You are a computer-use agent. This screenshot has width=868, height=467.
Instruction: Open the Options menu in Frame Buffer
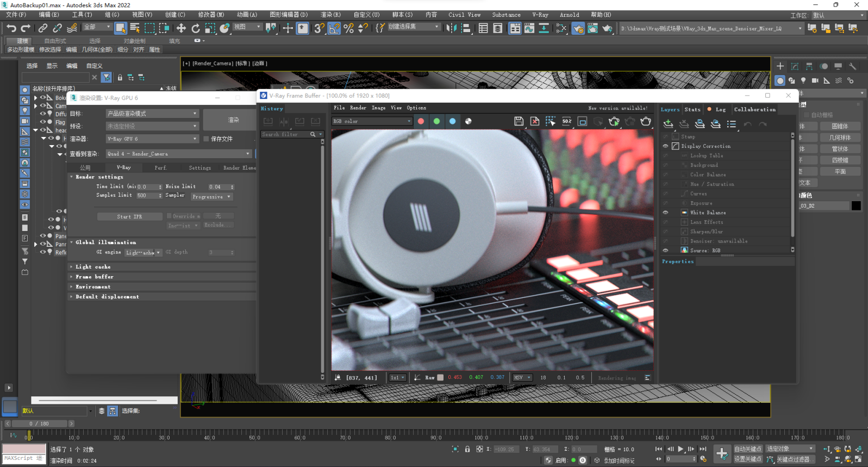click(x=416, y=108)
